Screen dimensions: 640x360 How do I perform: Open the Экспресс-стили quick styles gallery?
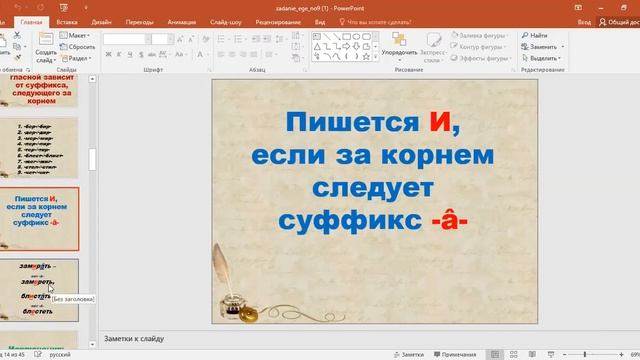433,48
